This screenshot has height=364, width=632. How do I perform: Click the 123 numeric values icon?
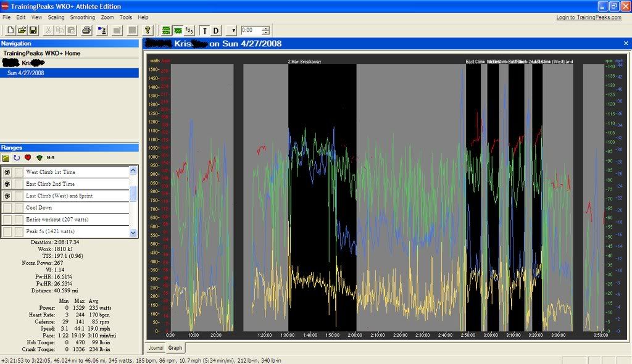tap(189, 30)
